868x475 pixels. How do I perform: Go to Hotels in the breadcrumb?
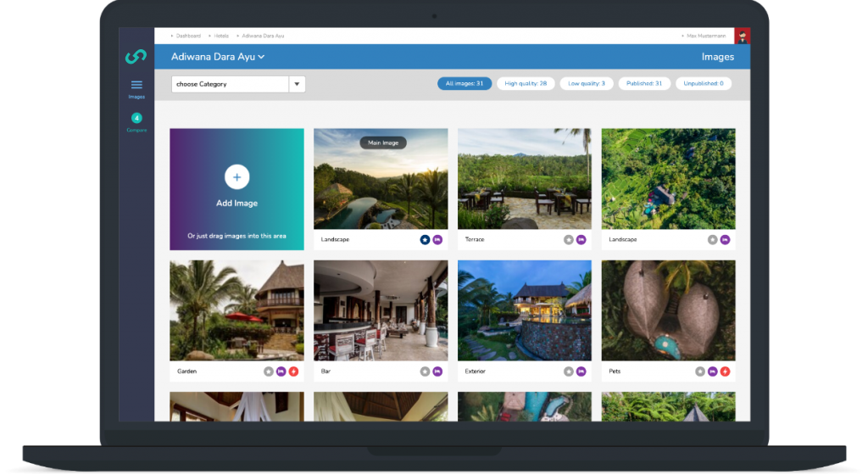tap(221, 36)
